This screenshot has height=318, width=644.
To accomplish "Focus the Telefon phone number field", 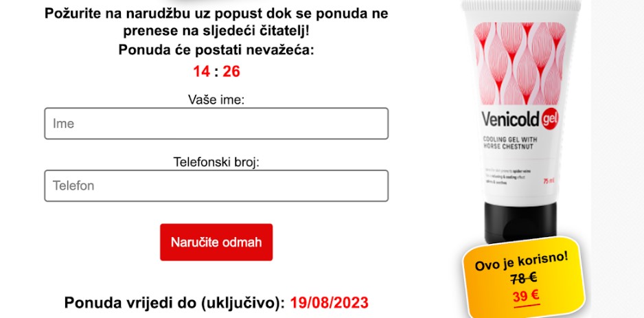I will (x=216, y=185).
